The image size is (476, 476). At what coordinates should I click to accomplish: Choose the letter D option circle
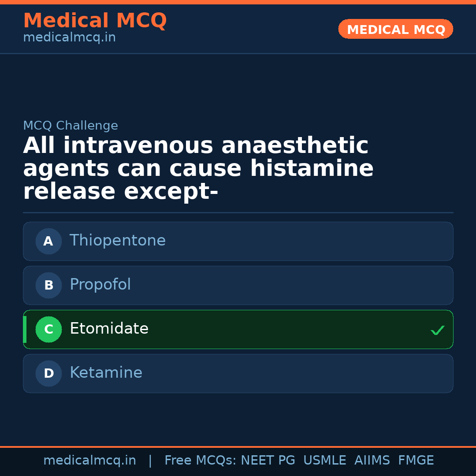[48, 373]
